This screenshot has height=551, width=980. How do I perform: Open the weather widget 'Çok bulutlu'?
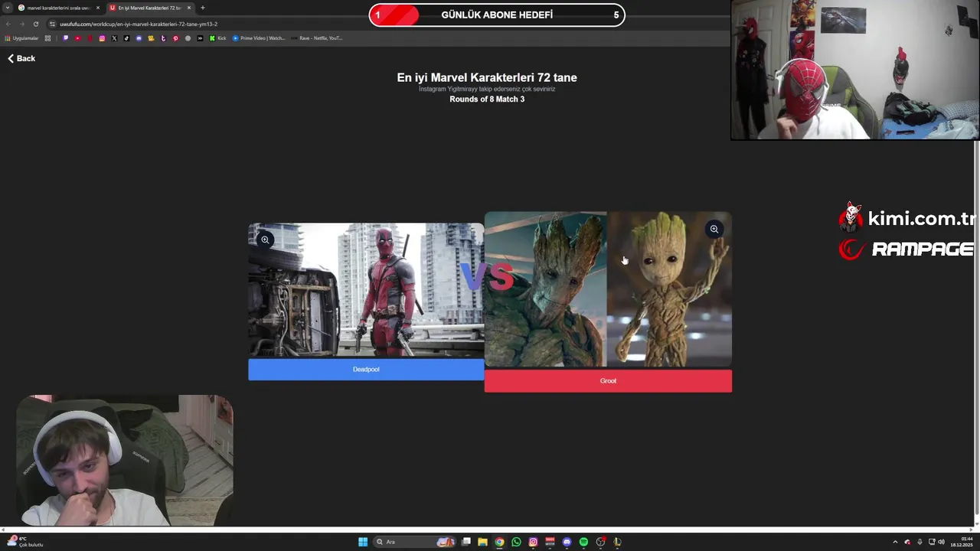(x=26, y=542)
